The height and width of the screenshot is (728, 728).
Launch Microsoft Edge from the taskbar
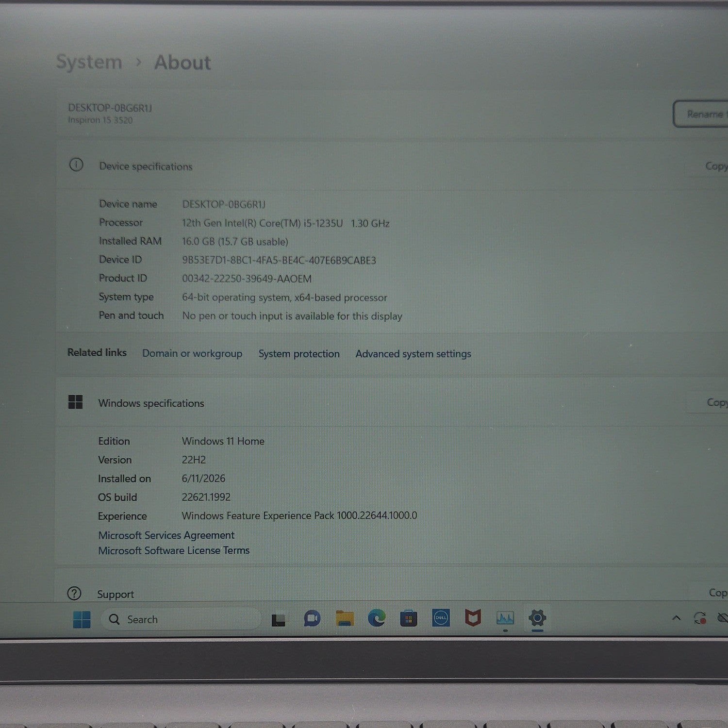[377, 618]
